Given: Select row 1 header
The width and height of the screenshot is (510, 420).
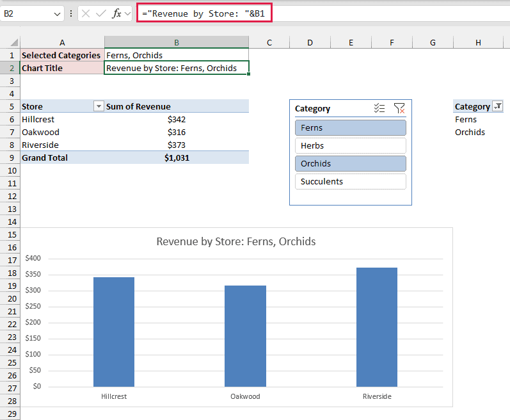Looking at the screenshot, I should (10, 55).
